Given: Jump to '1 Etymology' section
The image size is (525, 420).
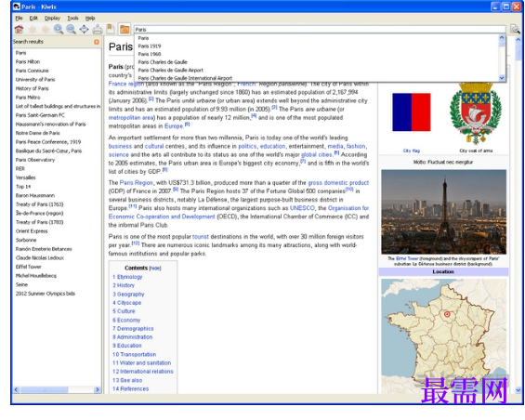Looking at the screenshot, I should coord(127,277).
